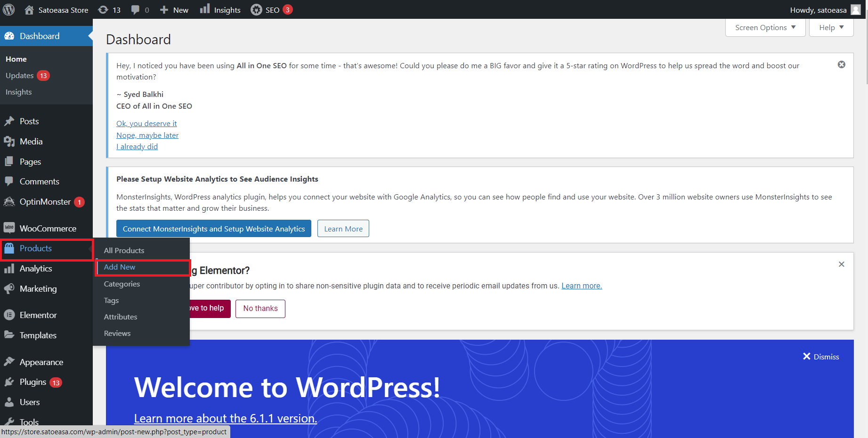
Task: Click the Dashboard gauge icon in the sidebar
Action: click(x=9, y=36)
